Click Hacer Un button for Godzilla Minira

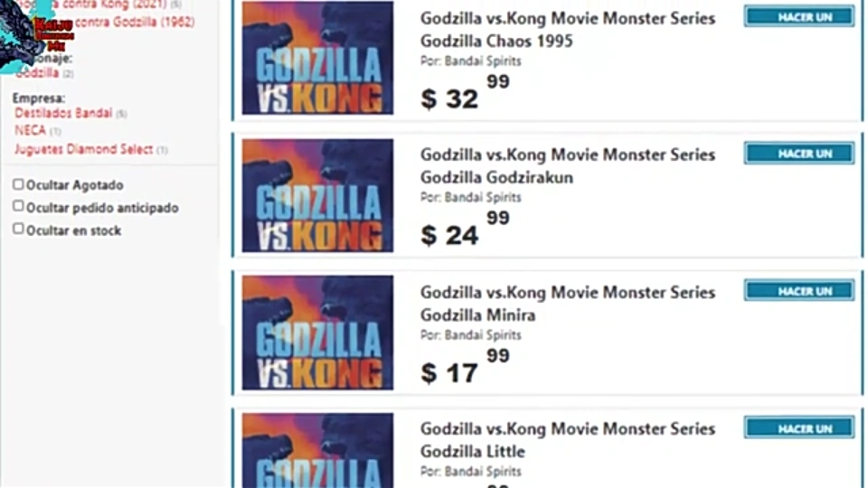(x=799, y=291)
